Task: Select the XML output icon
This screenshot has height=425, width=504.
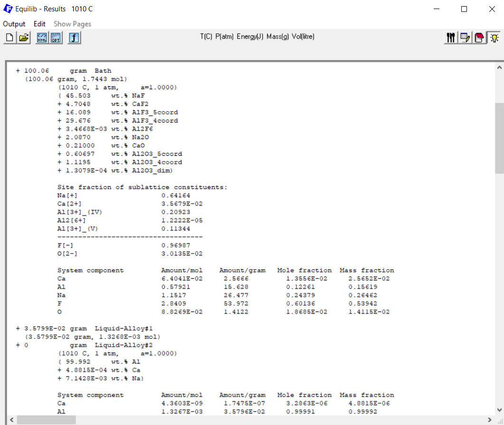Action: pyautogui.click(x=42, y=38)
